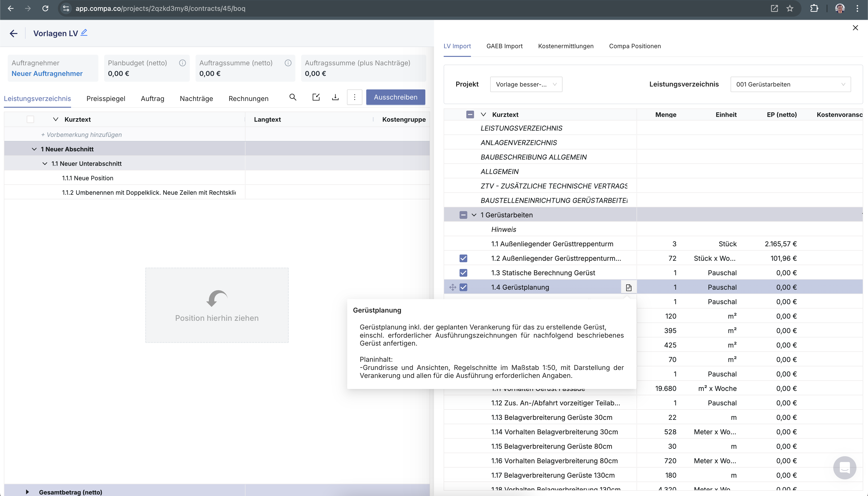This screenshot has width=868, height=496.
Task: Click the Menge column header
Action: (x=665, y=114)
